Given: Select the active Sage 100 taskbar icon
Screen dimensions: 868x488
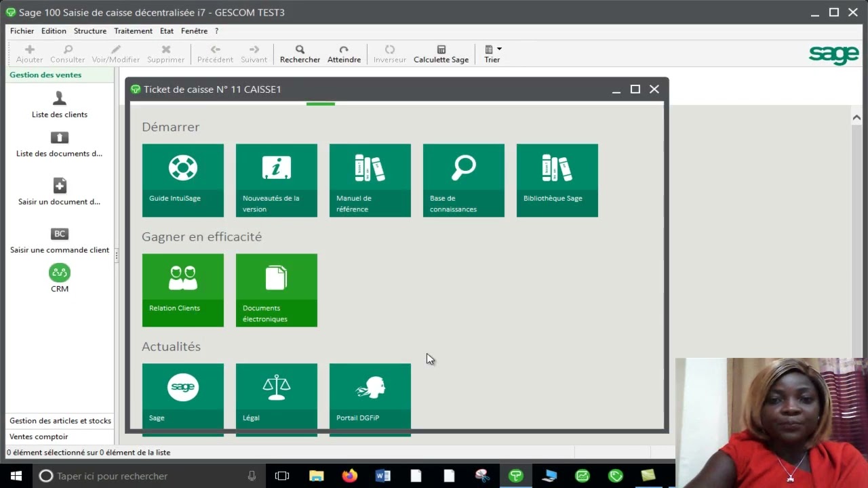Looking at the screenshot, I should [x=515, y=476].
